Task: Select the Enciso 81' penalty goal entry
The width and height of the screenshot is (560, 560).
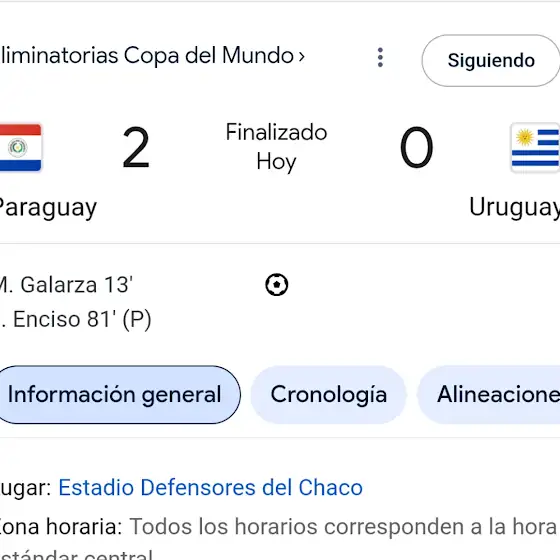Action: click(x=76, y=319)
